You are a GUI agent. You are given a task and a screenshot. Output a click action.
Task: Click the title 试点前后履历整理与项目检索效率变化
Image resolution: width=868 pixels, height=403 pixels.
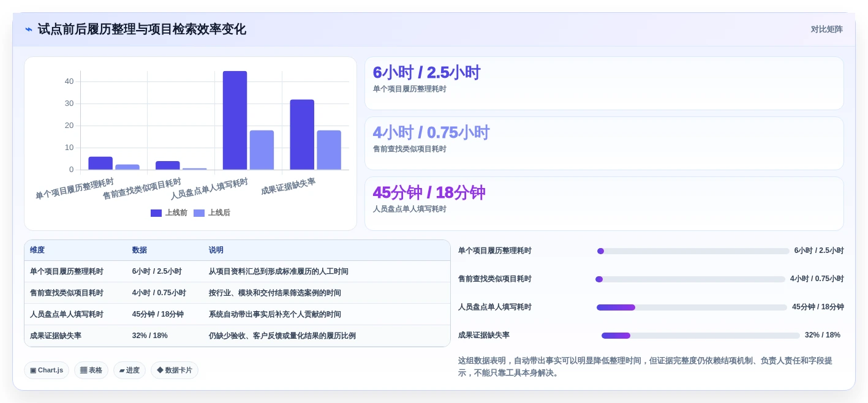point(142,29)
